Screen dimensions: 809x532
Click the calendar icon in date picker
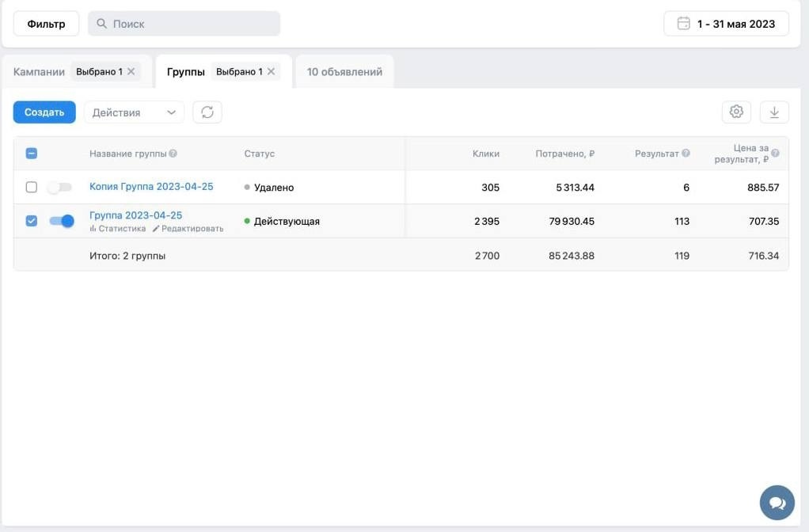tap(683, 24)
